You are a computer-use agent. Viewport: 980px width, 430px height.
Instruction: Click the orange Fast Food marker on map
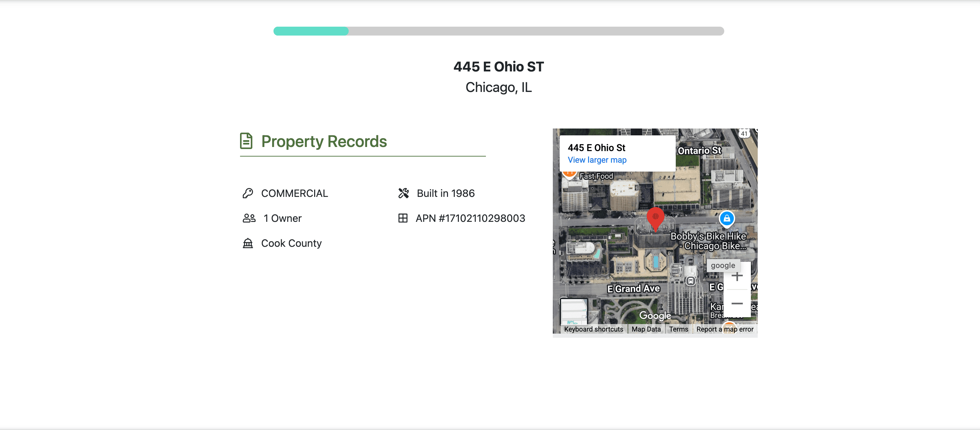coord(569,175)
